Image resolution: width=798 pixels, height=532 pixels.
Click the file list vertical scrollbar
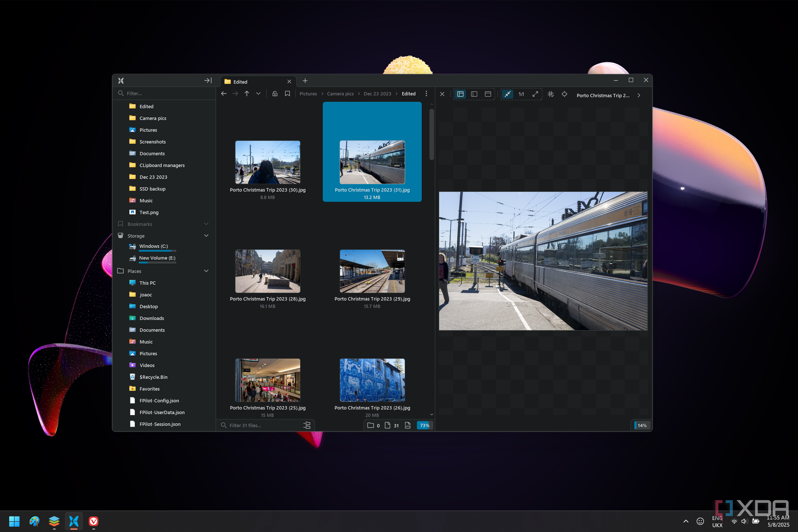pos(431,134)
